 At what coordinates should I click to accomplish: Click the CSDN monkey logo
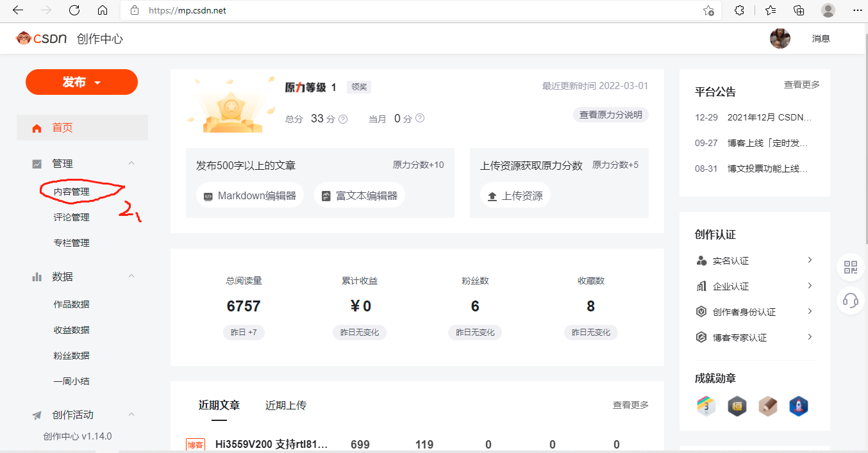click(x=24, y=38)
